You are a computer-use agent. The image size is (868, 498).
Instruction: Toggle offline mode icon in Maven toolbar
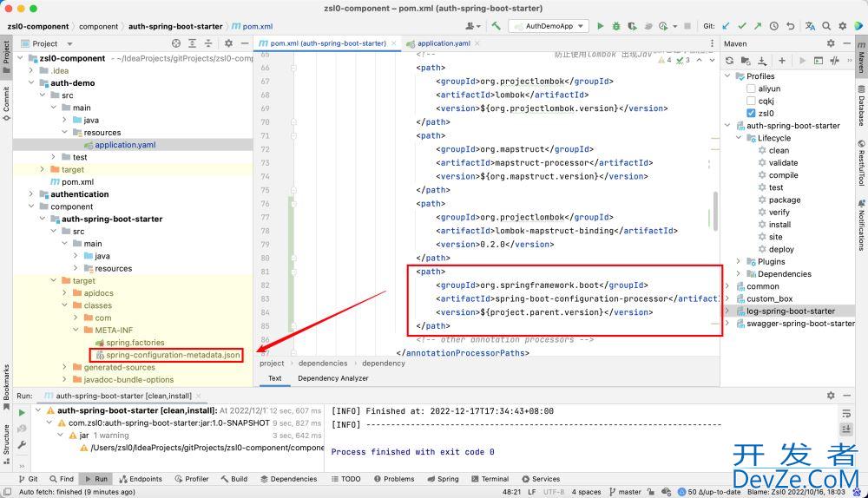pos(835,61)
